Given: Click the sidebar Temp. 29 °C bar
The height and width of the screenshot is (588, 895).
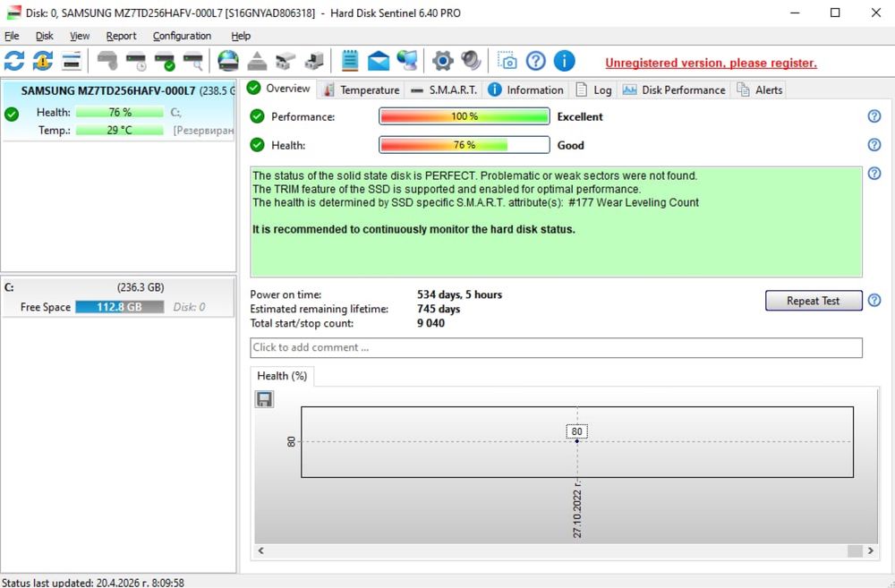Looking at the screenshot, I should pos(119,130).
